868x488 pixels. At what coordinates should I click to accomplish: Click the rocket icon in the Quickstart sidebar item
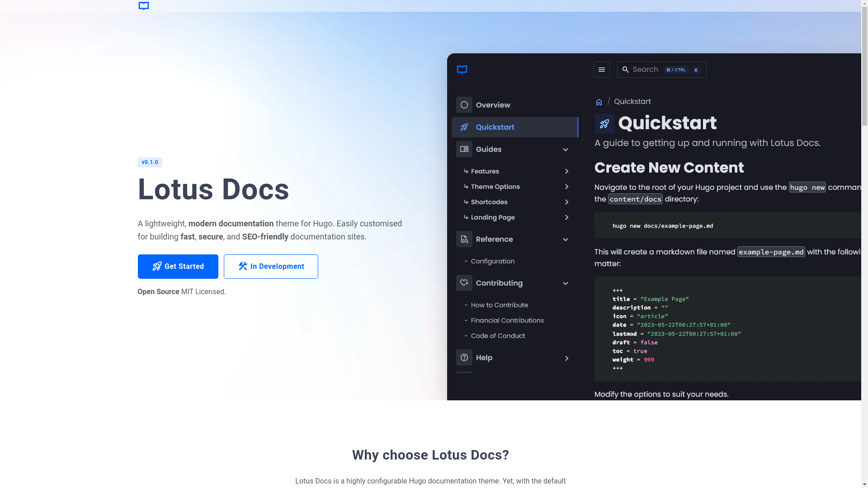pos(464,127)
